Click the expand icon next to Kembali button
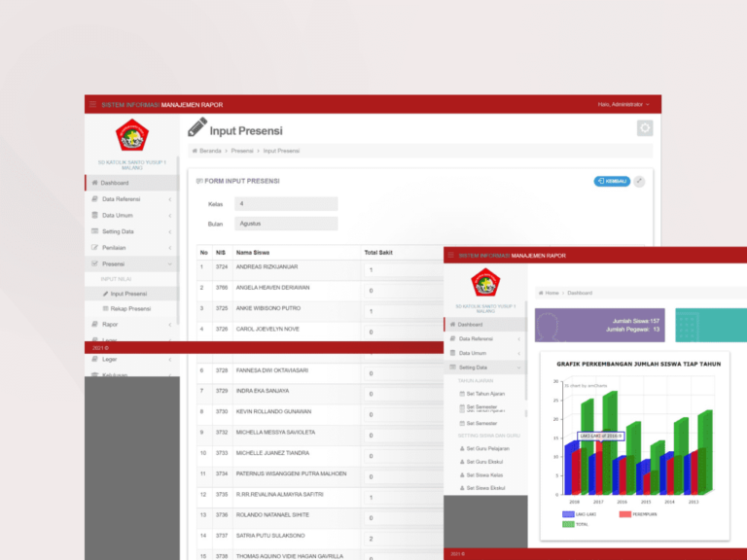 (x=639, y=181)
